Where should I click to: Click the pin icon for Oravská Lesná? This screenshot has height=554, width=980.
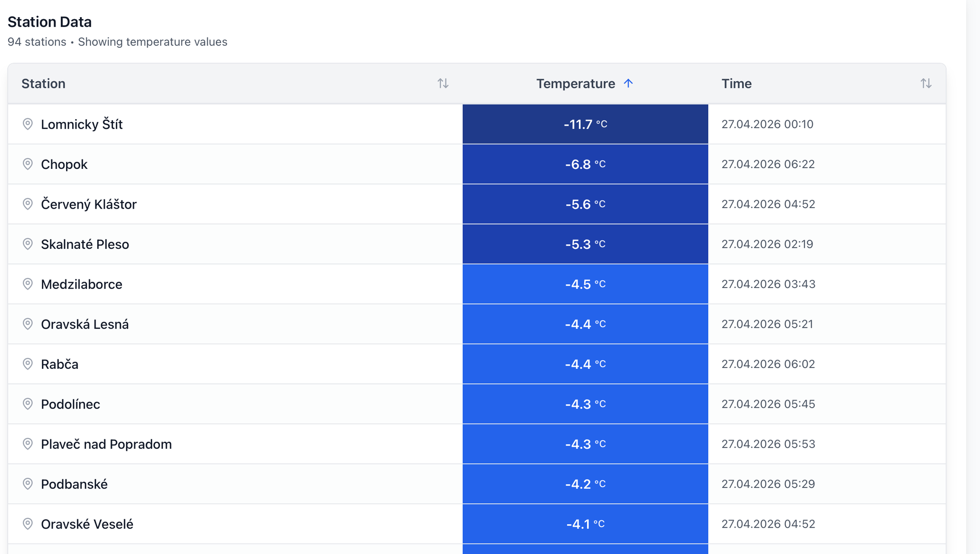coord(28,324)
